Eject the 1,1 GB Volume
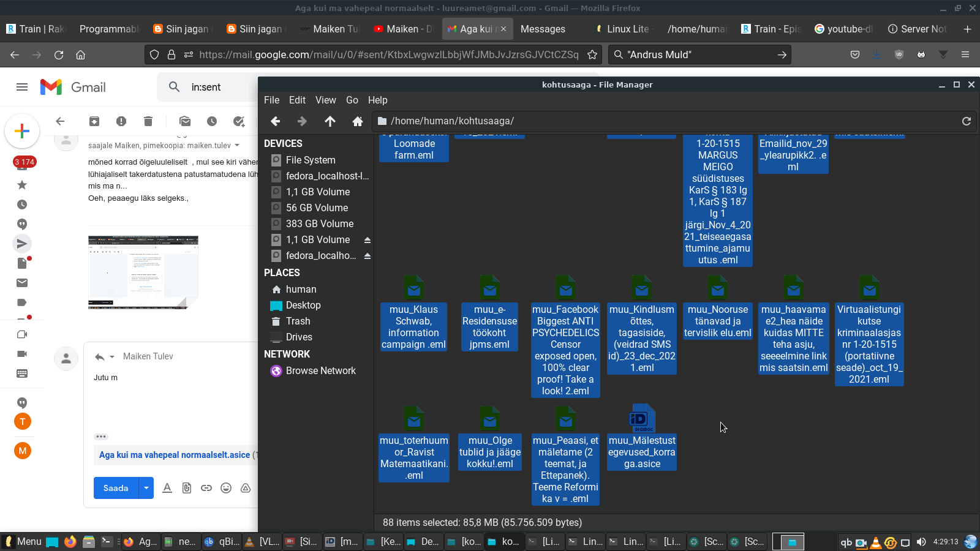 coord(367,240)
